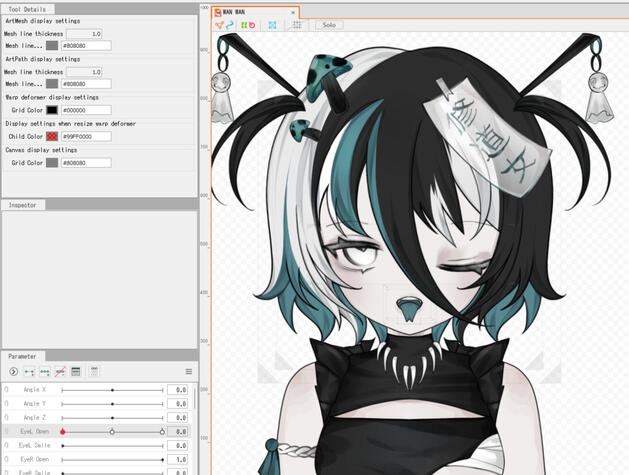Click the #99FF0000 color field
629x475 pixels.
click(86, 136)
